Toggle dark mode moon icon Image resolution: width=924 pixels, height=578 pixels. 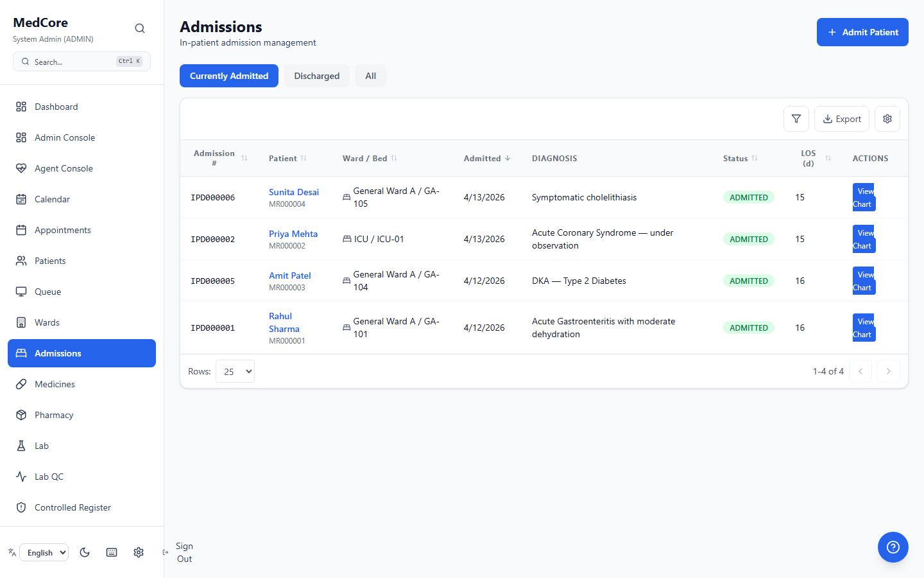(85, 552)
